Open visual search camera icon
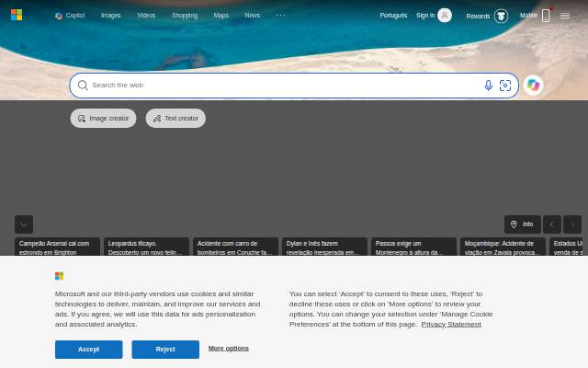Viewport: 588px width, 368px height. [505, 86]
